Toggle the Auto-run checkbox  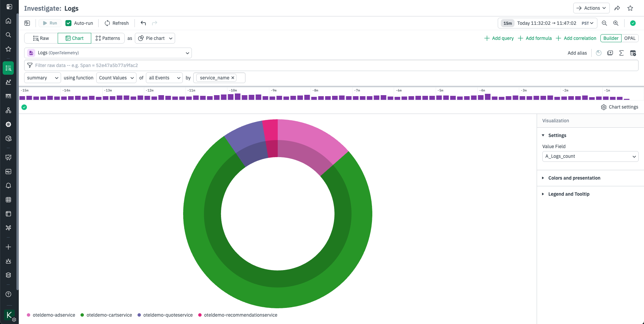[x=68, y=23]
